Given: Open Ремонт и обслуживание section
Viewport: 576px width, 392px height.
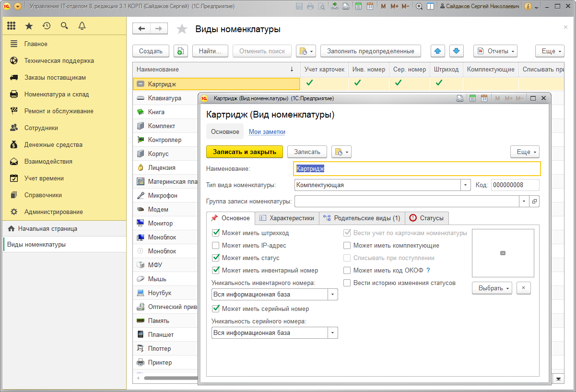Looking at the screenshot, I should click(x=59, y=111).
